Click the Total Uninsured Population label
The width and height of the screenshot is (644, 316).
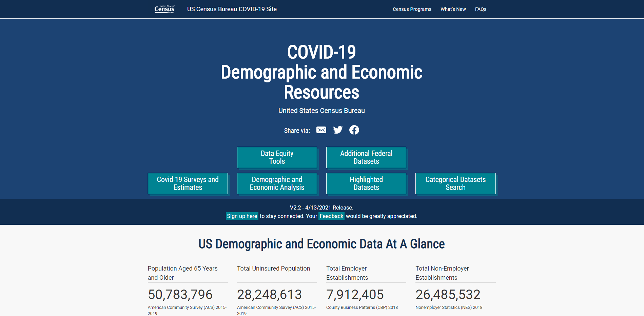(x=274, y=269)
